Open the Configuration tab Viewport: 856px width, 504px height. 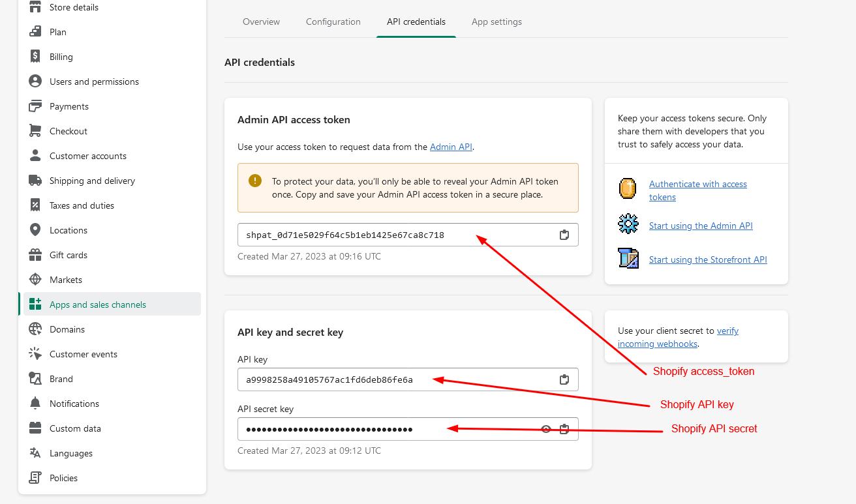(333, 22)
